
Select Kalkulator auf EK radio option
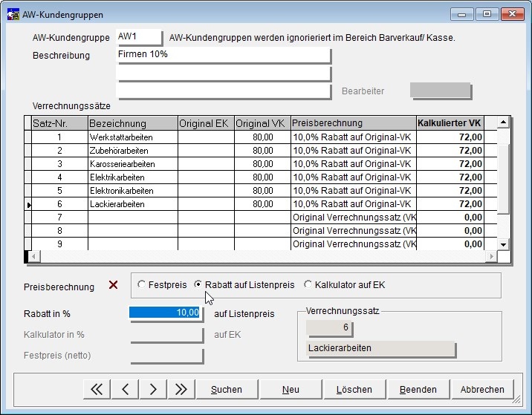345,284
